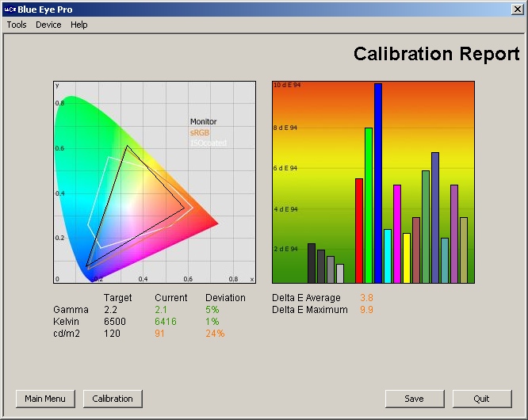528x420 pixels.
Task: Select the cyan bar in the chart
Action: coord(388,256)
